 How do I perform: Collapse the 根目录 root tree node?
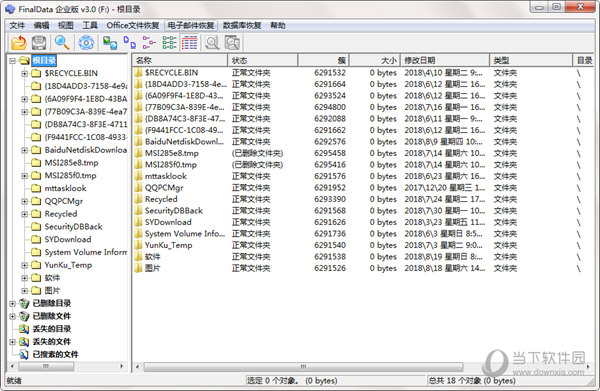12,60
